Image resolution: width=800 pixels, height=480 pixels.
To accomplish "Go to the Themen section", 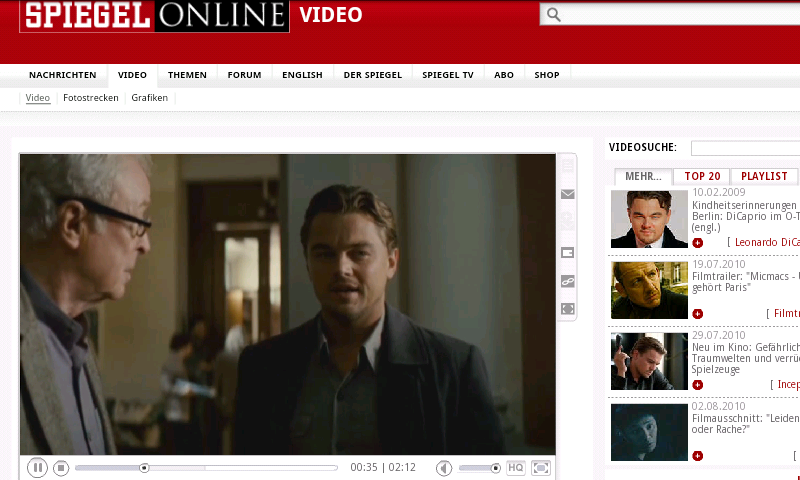I will point(187,75).
